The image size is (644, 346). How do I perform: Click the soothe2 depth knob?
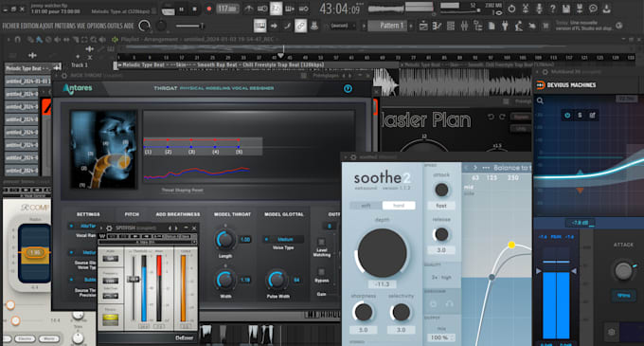(x=382, y=253)
